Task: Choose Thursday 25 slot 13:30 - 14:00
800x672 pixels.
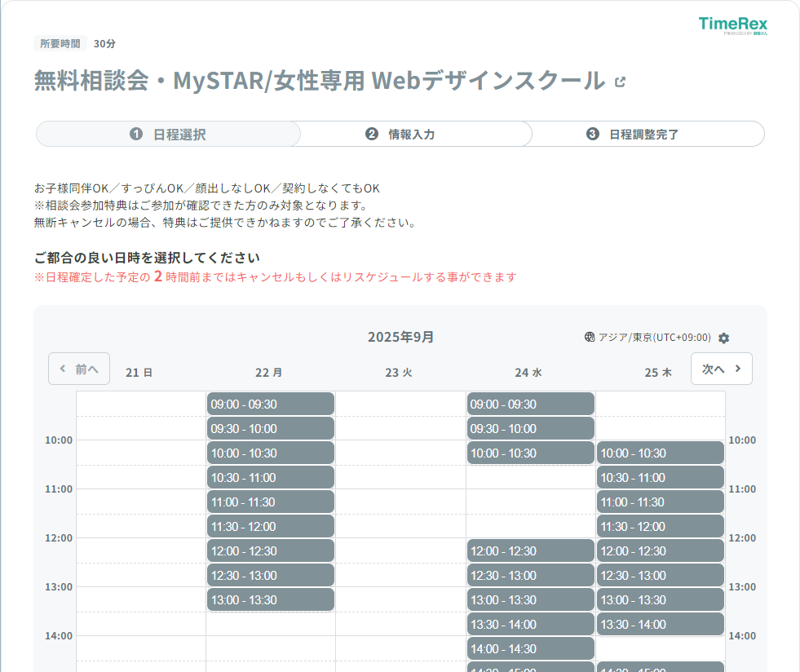Action: 660,624
